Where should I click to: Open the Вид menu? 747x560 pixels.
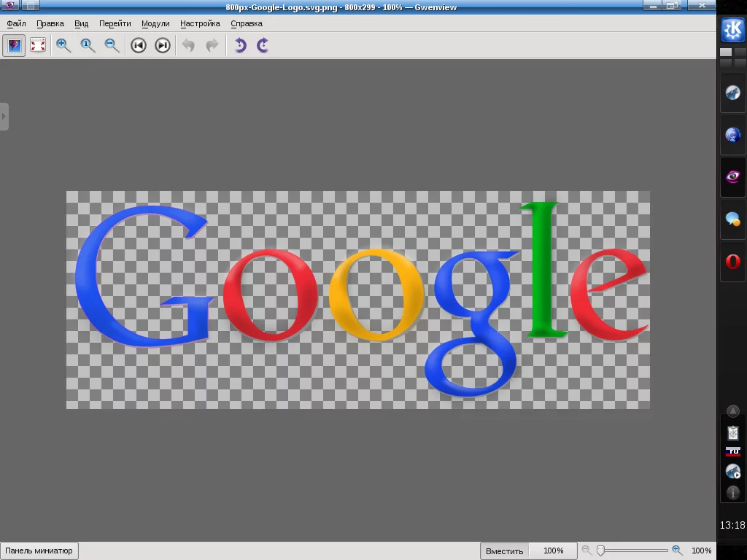82,23
